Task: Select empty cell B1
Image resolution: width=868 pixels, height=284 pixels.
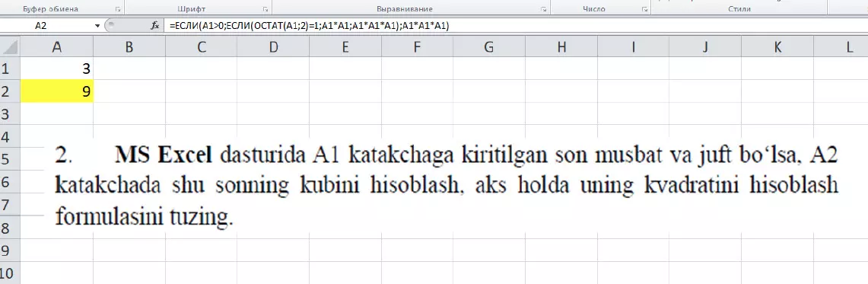Action: [129, 69]
